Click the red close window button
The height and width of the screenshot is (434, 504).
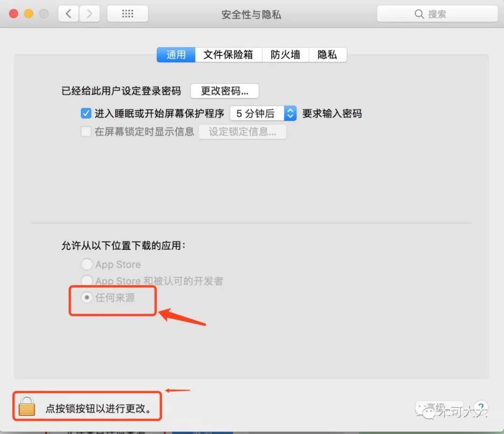click(x=14, y=14)
